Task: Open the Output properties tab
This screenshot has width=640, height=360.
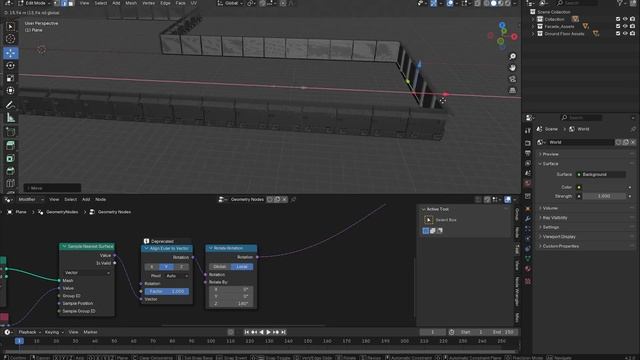Action: pyautogui.click(x=528, y=153)
